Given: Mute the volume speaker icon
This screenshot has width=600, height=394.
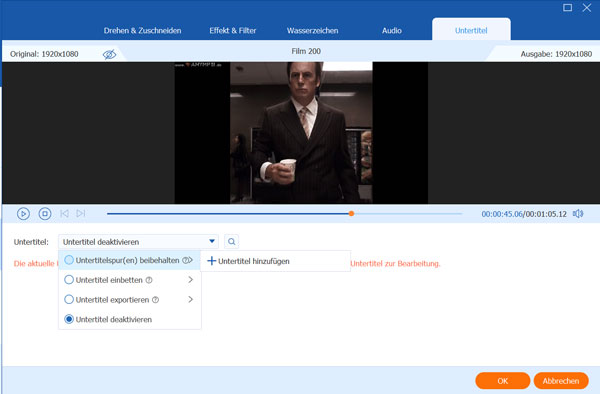Looking at the screenshot, I should point(578,213).
